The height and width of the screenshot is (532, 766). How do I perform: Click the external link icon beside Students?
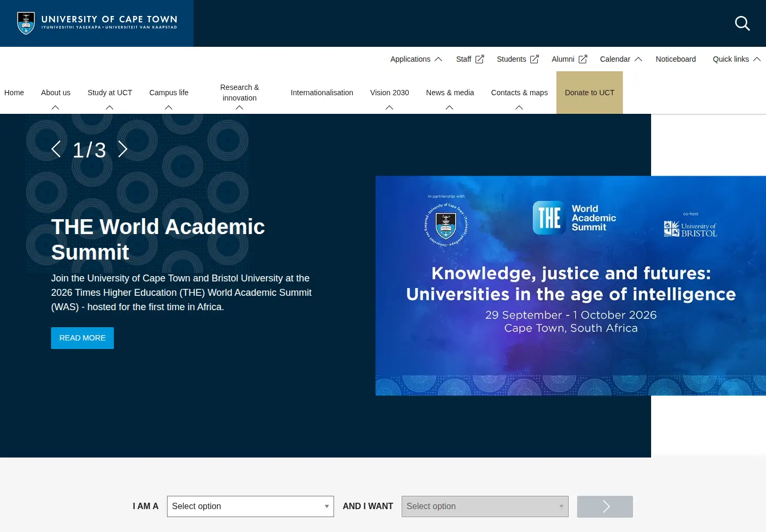click(535, 59)
